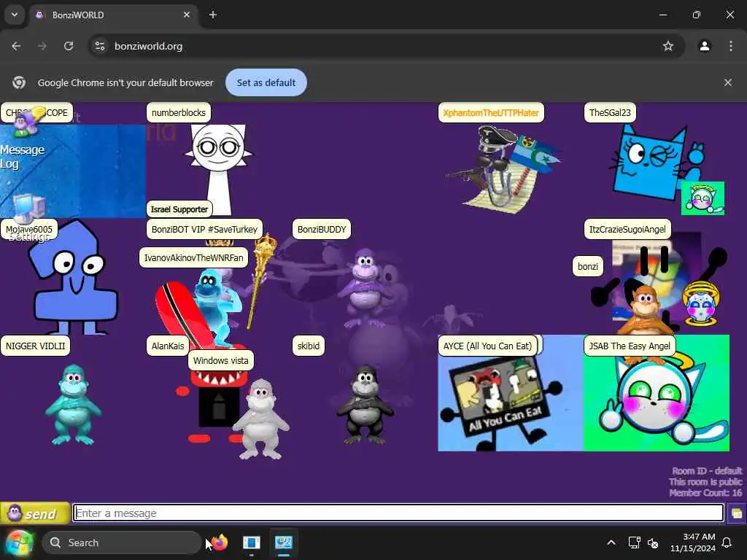The height and width of the screenshot is (560, 747).
Task: Dismiss the default browser notification bar
Action: tap(728, 82)
